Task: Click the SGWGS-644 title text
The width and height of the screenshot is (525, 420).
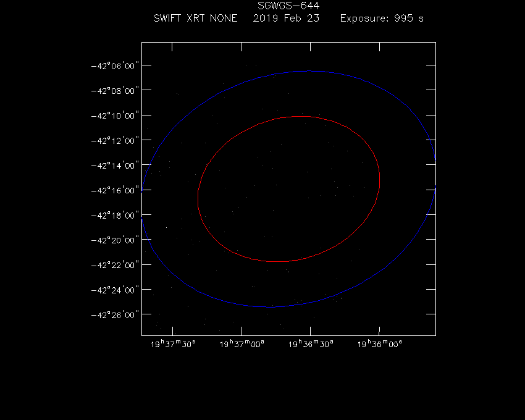Action: [x=288, y=6]
